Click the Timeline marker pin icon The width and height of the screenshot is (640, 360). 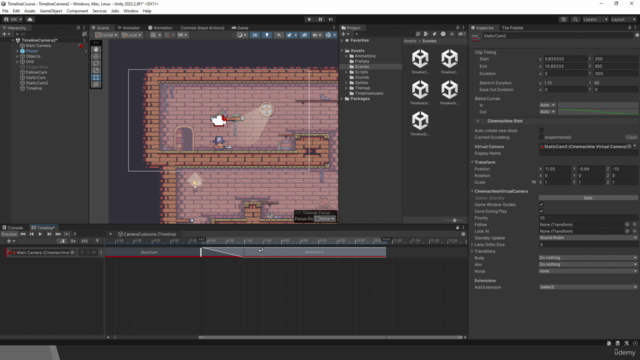[x=97, y=241]
